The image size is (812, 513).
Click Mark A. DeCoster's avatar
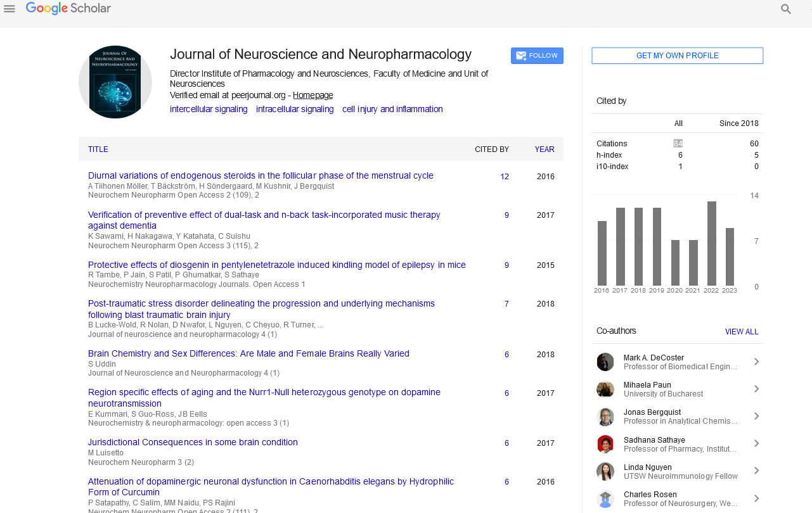[605, 362]
